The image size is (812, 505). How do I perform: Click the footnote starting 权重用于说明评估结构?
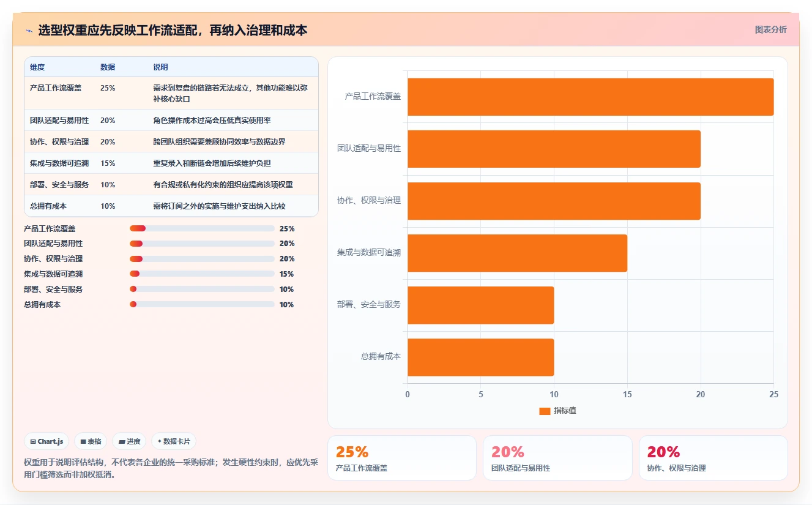click(x=171, y=468)
